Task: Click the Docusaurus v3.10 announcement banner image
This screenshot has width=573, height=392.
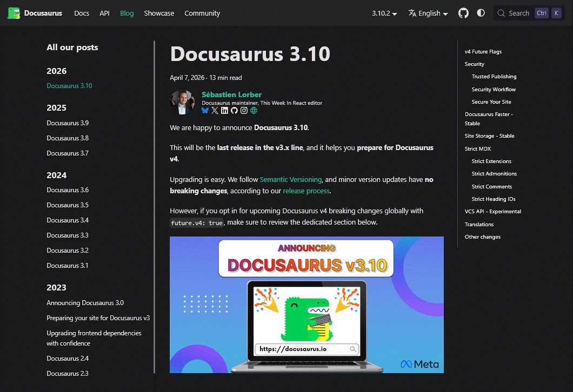Action: pos(307,305)
